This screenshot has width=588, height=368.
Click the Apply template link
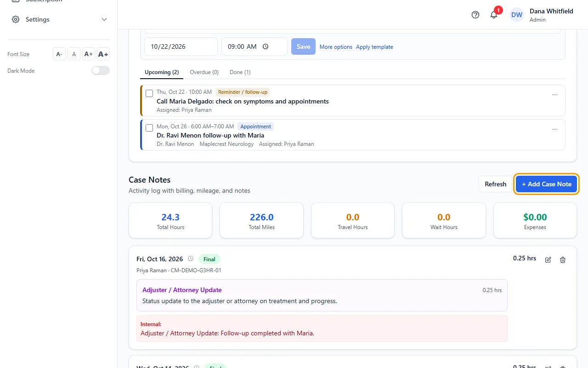(x=374, y=47)
